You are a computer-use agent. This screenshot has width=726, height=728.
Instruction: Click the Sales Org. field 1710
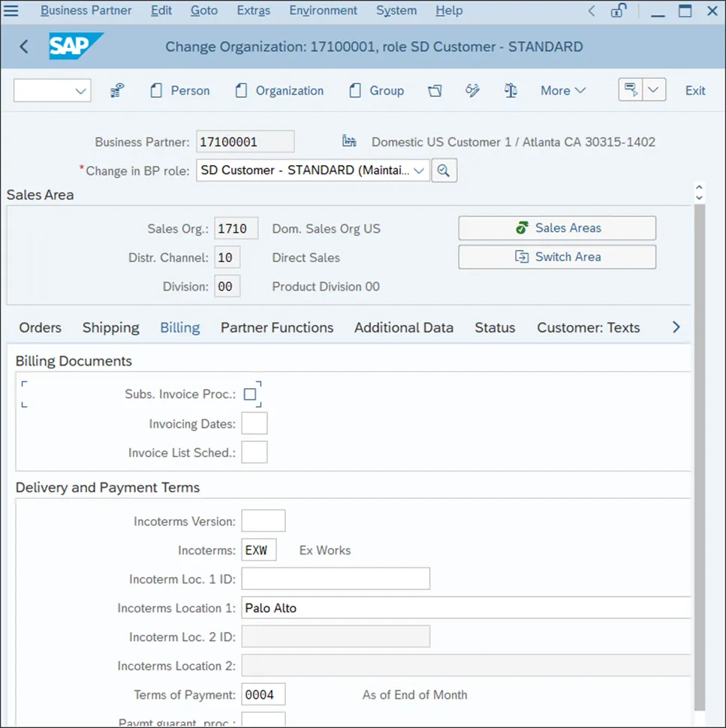click(236, 228)
